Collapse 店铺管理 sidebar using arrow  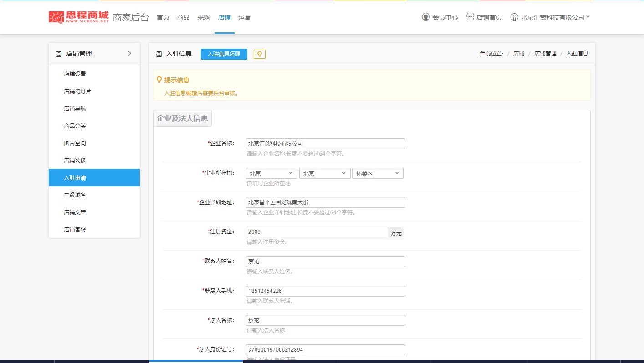coord(129,54)
